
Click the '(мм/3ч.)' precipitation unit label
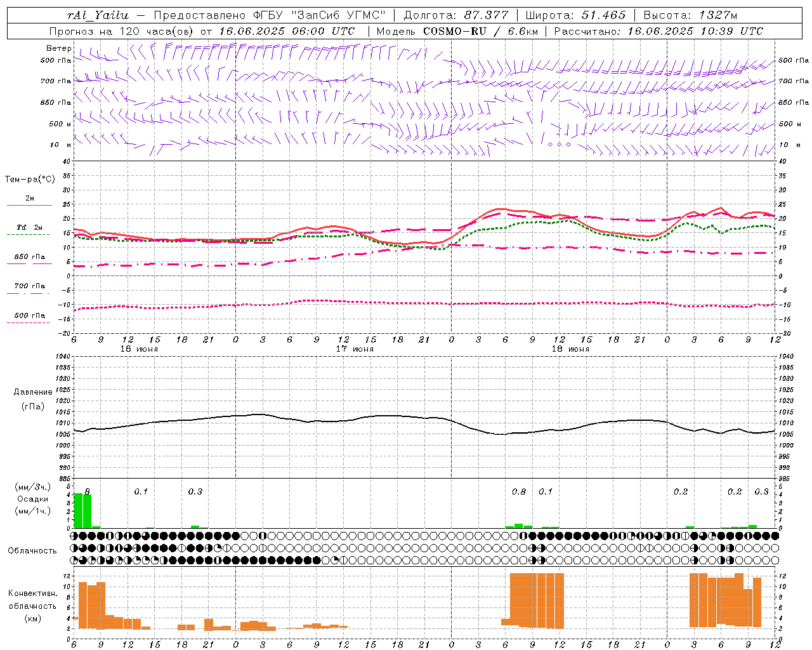click(33, 487)
